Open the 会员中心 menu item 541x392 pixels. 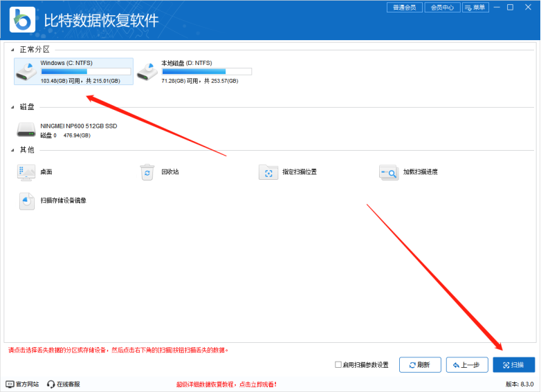442,7
